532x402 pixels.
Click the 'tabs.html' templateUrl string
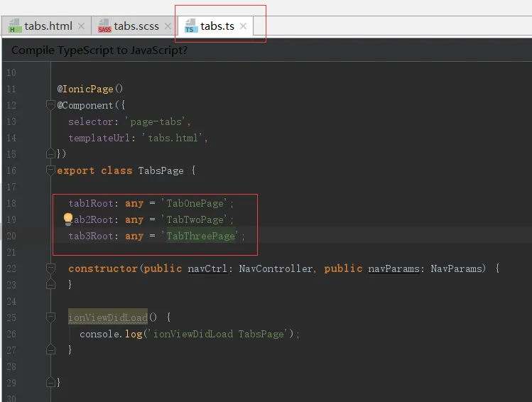point(173,138)
